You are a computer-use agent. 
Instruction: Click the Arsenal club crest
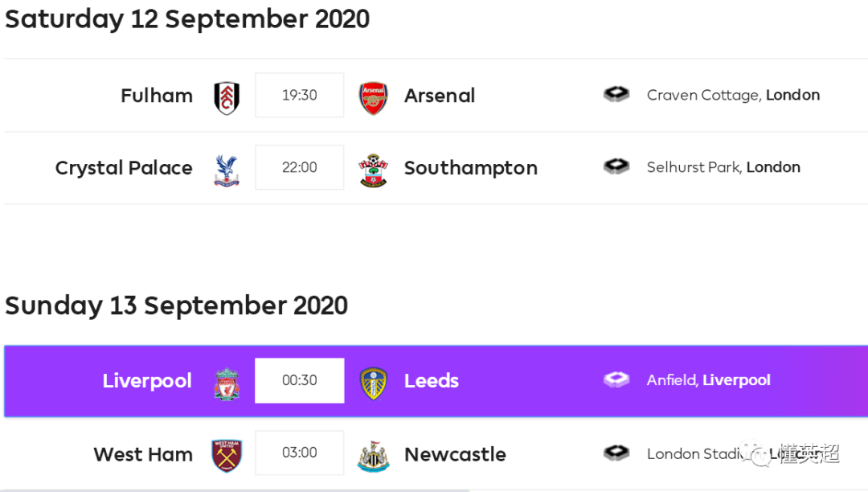[x=373, y=97]
